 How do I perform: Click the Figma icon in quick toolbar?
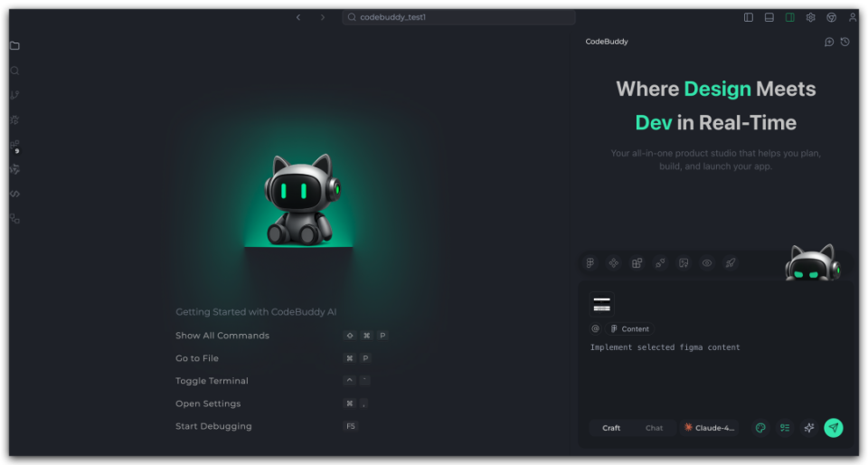(x=590, y=263)
